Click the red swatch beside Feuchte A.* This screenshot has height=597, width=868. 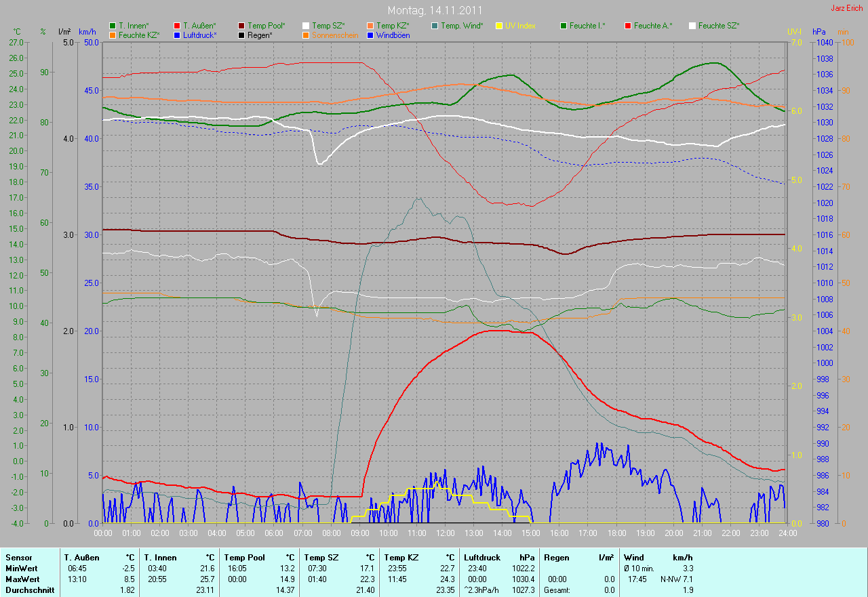628,26
